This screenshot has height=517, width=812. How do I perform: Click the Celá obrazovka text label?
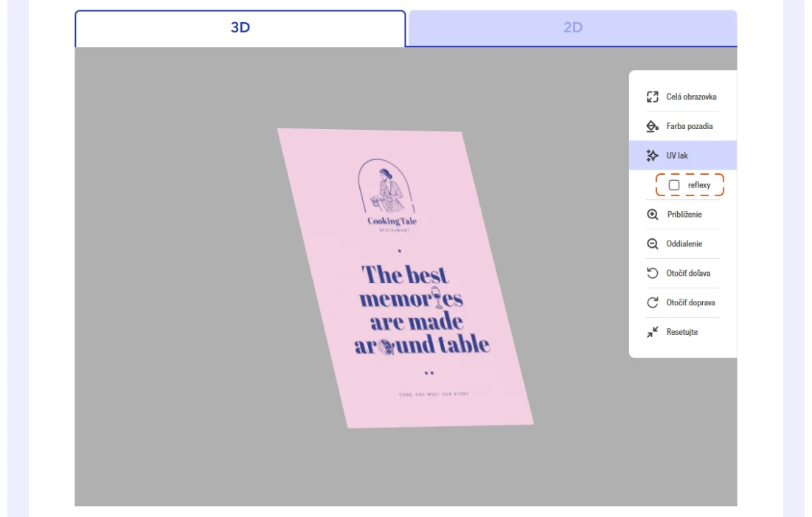click(x=691, y=97)
